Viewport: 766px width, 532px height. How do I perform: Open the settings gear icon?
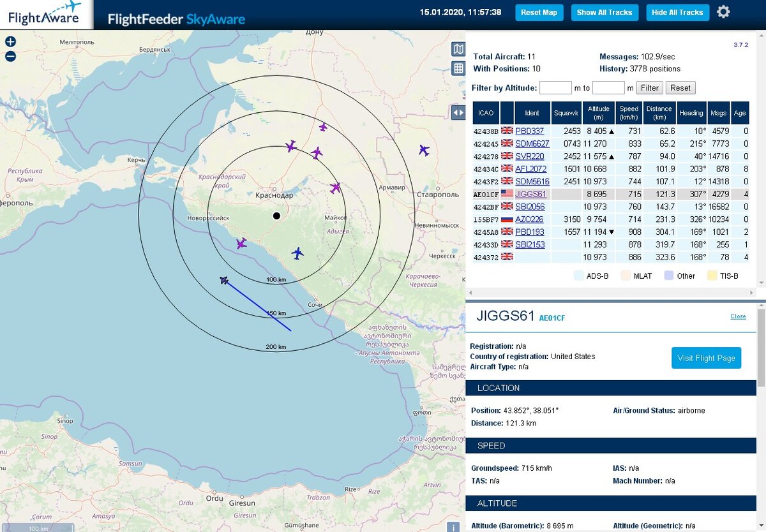click(x=723, y=11)
